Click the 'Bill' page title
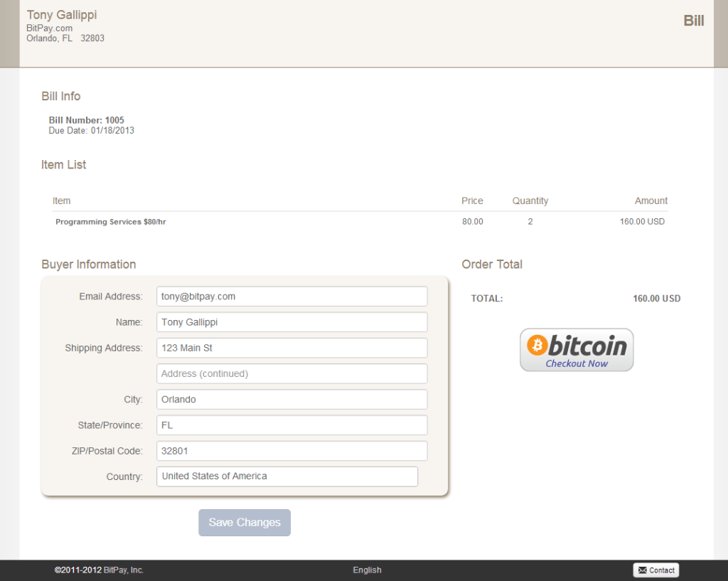This screenshot has width=728, height=581. (694, 21)
